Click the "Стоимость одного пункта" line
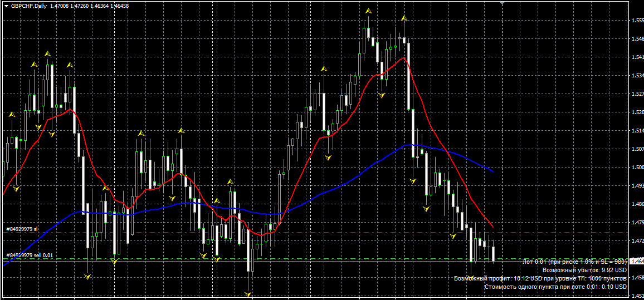 pyautogui.click(x=555, y=287)
